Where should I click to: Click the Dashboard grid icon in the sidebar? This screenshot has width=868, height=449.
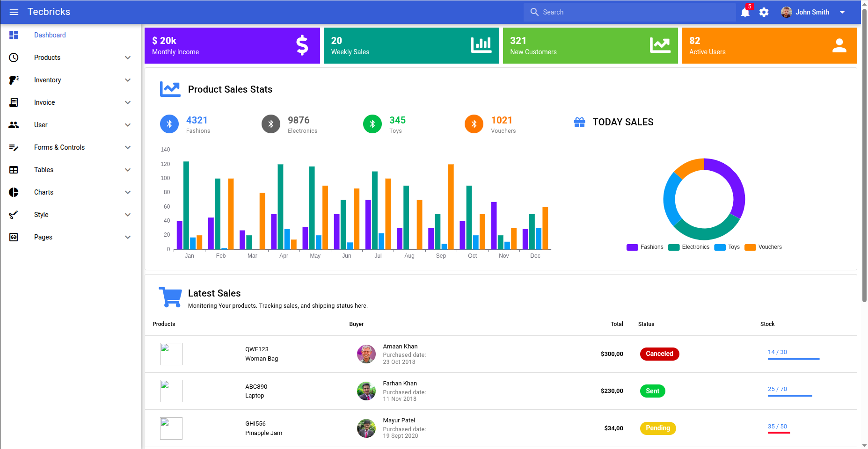[x=14, y=35]
